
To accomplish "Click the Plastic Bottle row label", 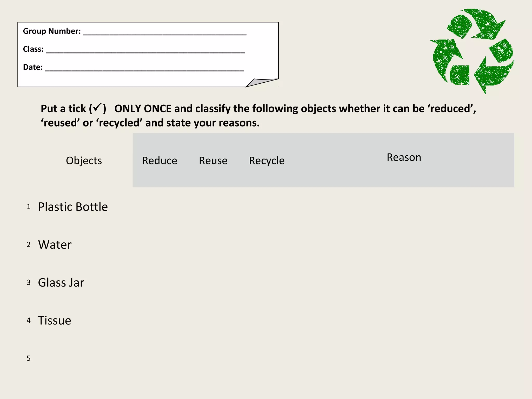I will point(73,207).
